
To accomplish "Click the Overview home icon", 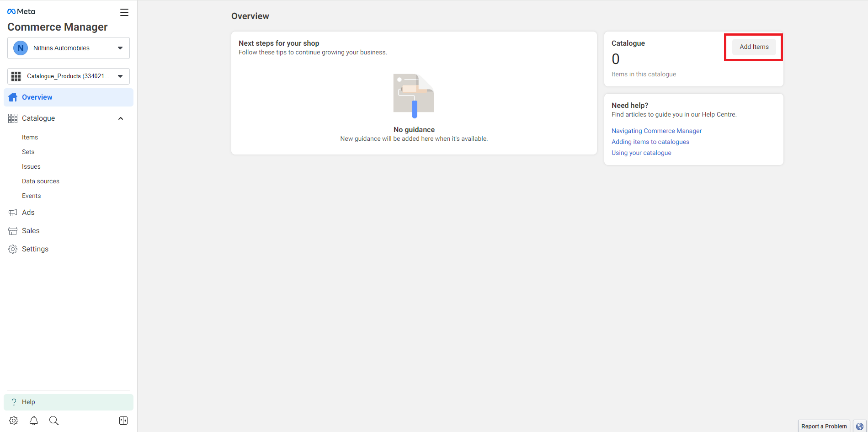I will [13, 97].
